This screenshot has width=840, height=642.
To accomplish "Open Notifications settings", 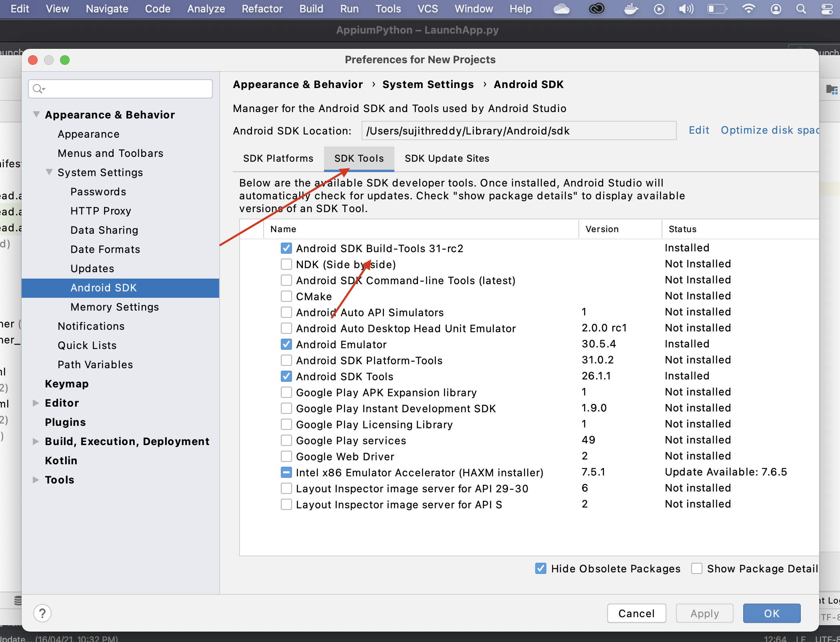I will click(x=91, y=326).
